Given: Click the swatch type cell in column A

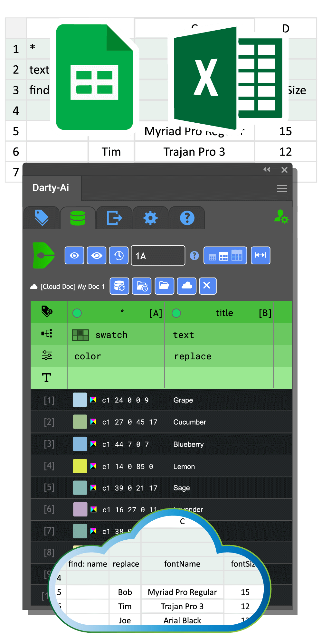Looking at the screenshot, I should pos(116,335).
